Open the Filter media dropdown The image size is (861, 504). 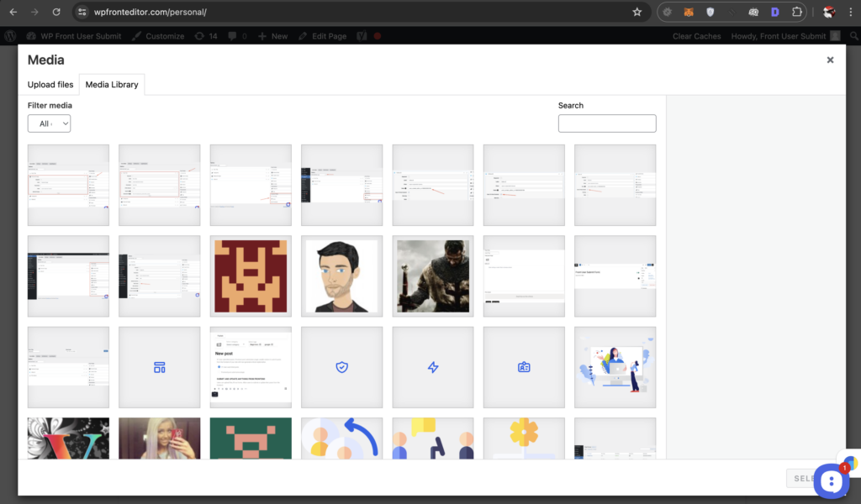[x=50, y=123]
